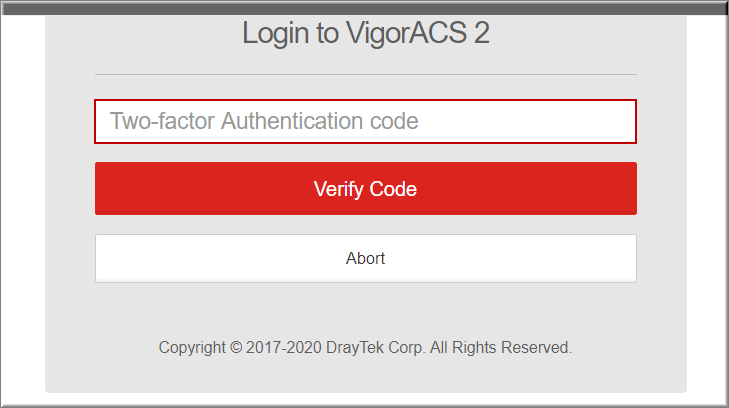Click the All Rights Reserved text
729x408 pixels.
point(501,348)
